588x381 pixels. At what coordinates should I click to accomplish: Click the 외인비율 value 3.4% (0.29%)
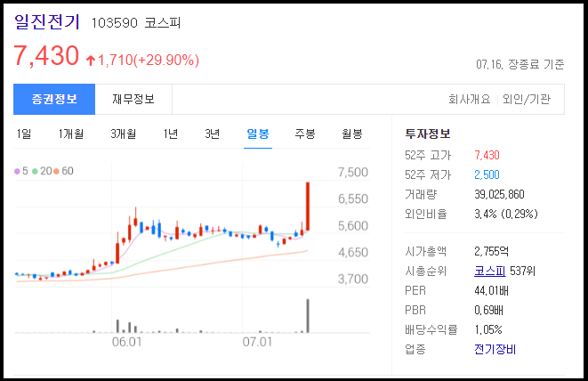pos(506,214)
